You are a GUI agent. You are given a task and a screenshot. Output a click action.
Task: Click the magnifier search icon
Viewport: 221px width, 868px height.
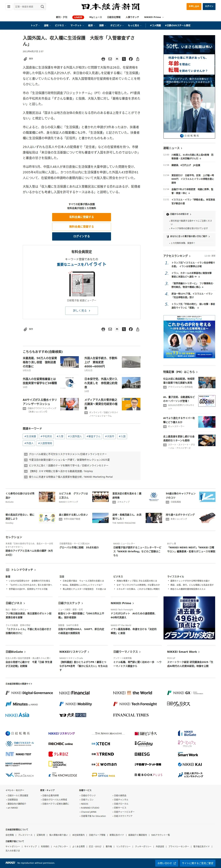pos(42,6)
